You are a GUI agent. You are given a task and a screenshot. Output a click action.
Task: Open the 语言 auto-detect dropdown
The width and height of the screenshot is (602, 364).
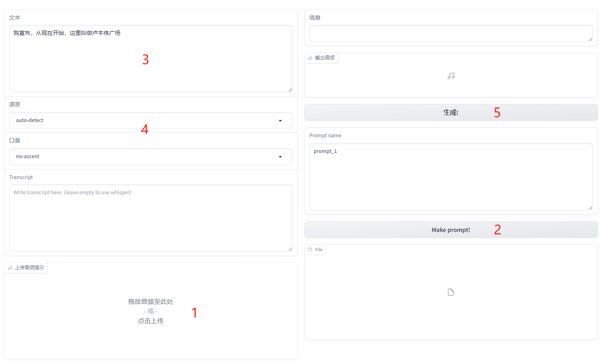pos(151,120)
